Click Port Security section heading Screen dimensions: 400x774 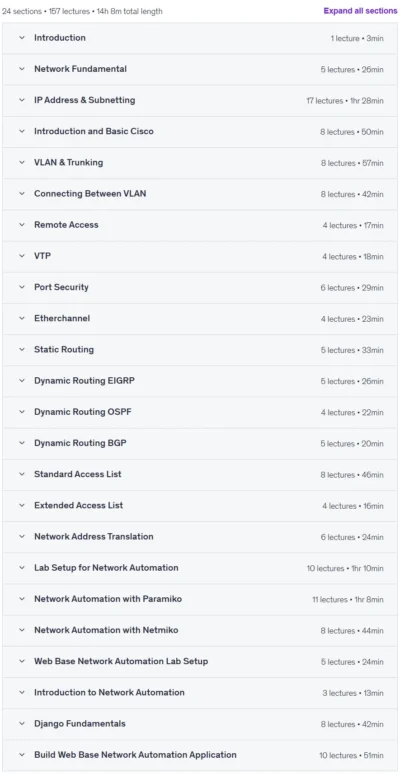pyautogui.click(x=61, y=287)
